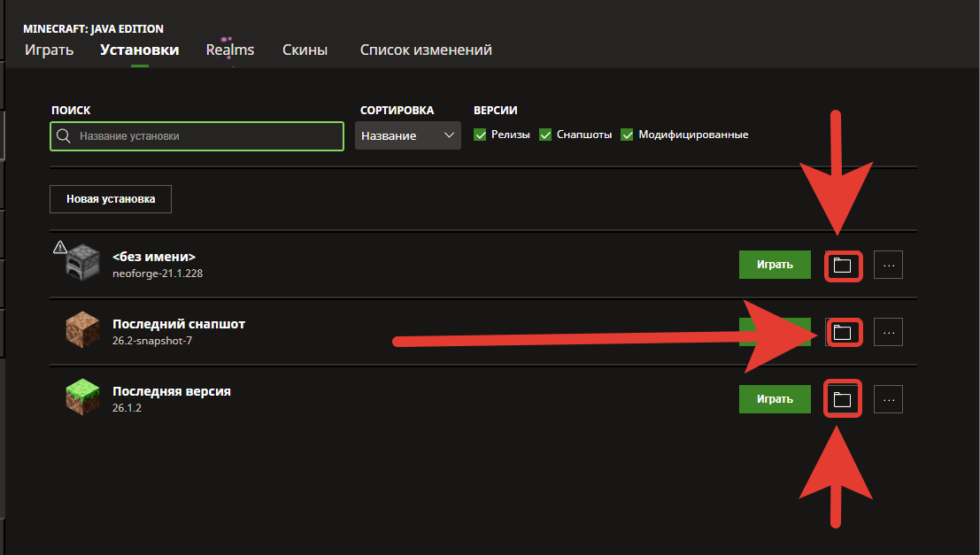Play the <без имени> neoforge installation
Screen dimensions: 980x555
(x=775, y=265)
